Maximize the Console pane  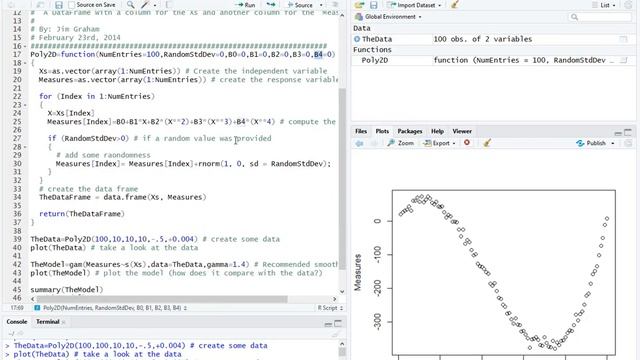pos(338,324)
